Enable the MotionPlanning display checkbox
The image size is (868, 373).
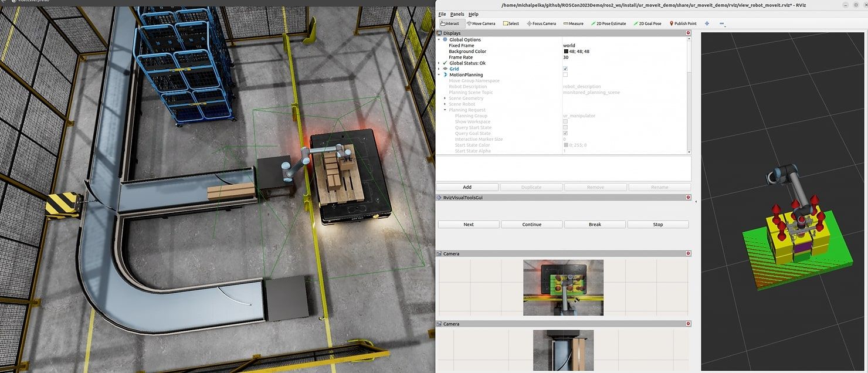pos(565,74)
